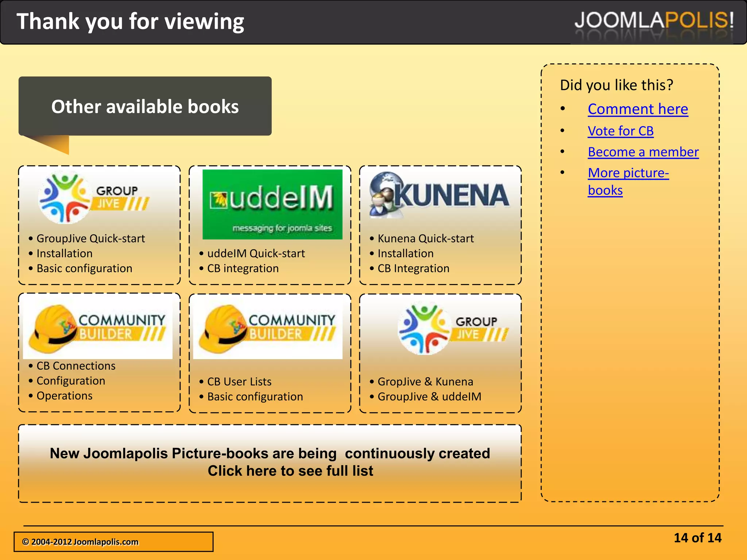The width and height of the screenshot is (747, 560).
Task: Click here to see full list
Action: click(x=290, y=471)
